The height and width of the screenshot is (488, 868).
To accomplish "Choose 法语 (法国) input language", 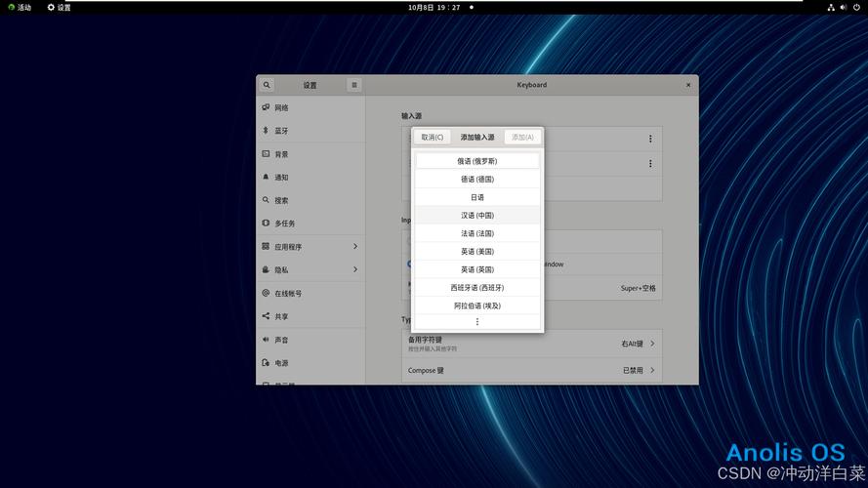I will (x=477, y=233).
